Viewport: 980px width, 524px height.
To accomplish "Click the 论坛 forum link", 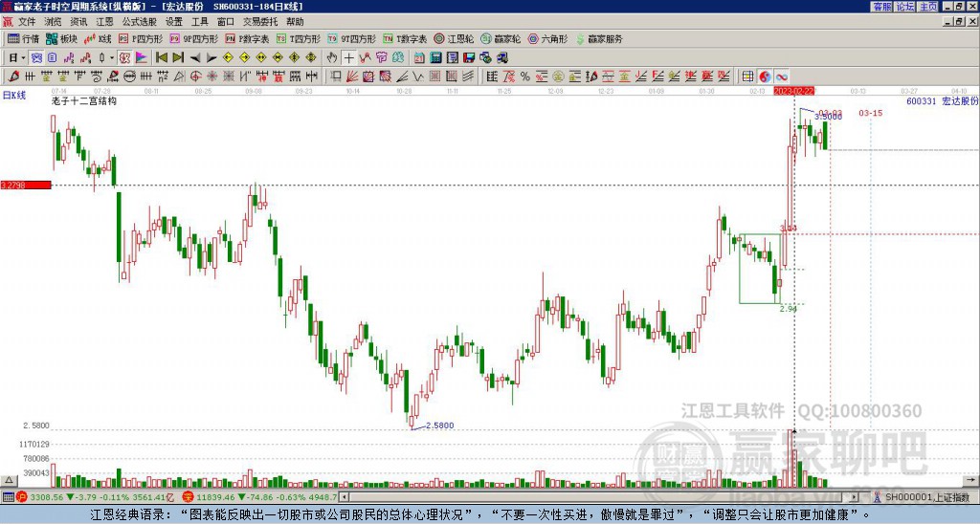I will point(905,7).
